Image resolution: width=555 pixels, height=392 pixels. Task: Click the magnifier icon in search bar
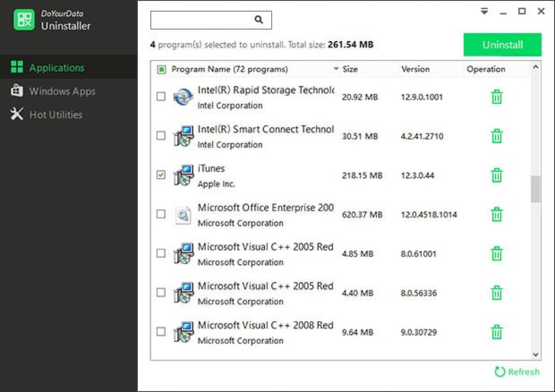pos(258,20)
